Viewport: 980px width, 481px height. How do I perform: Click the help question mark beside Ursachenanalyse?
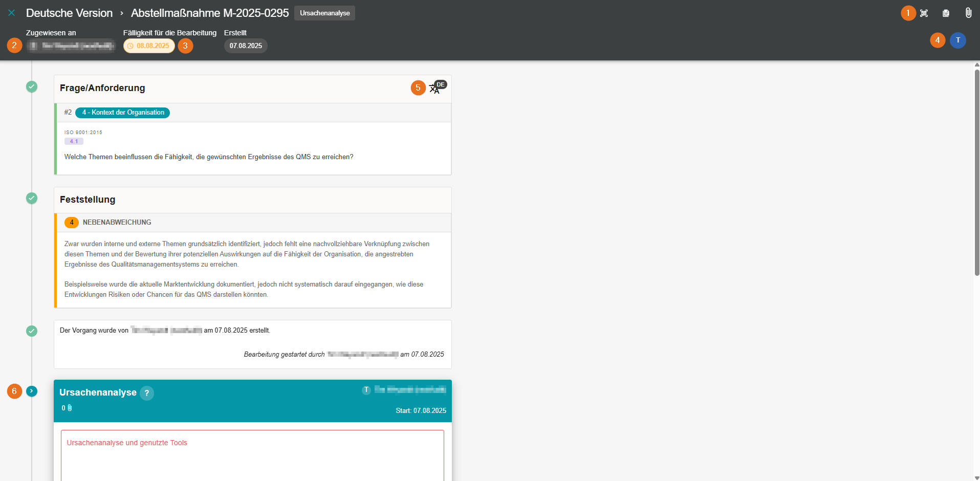coord(147,393)
